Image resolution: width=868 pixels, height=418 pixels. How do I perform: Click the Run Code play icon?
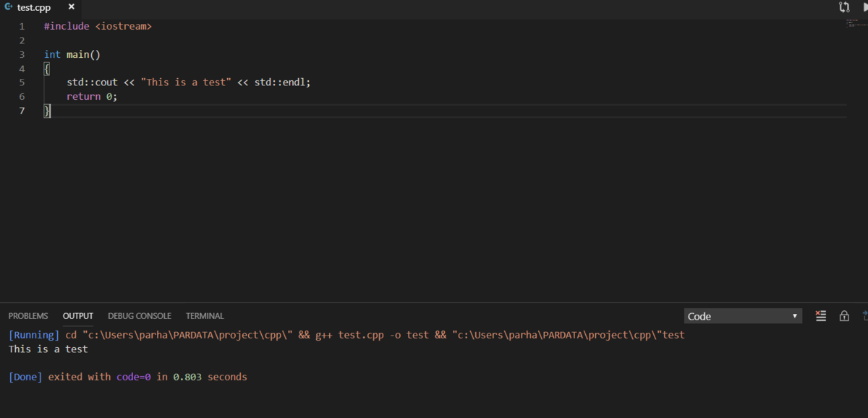tap(864, 7)
